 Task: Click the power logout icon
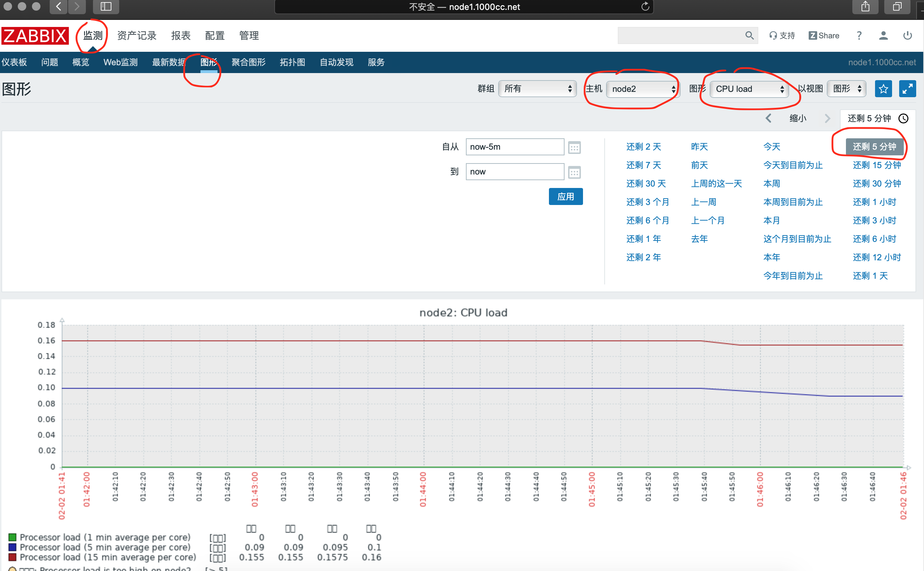pyautogui.click(x=907, y=35)
